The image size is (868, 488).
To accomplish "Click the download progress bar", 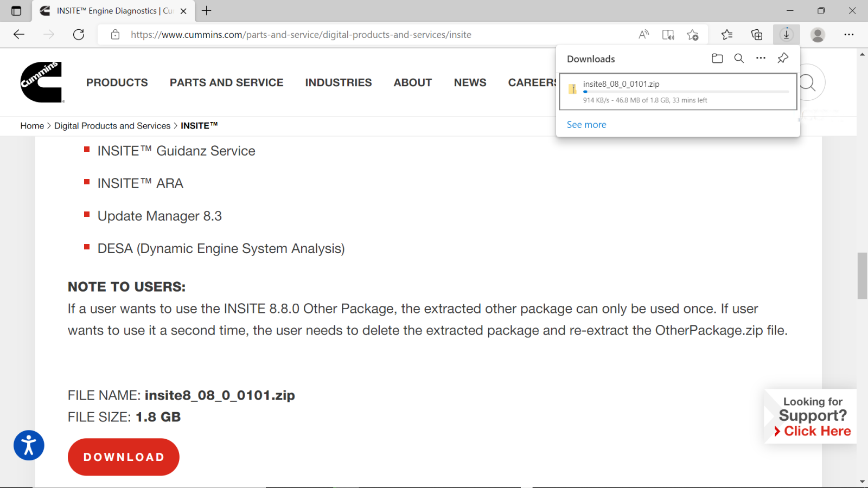I will click(686, 92).
